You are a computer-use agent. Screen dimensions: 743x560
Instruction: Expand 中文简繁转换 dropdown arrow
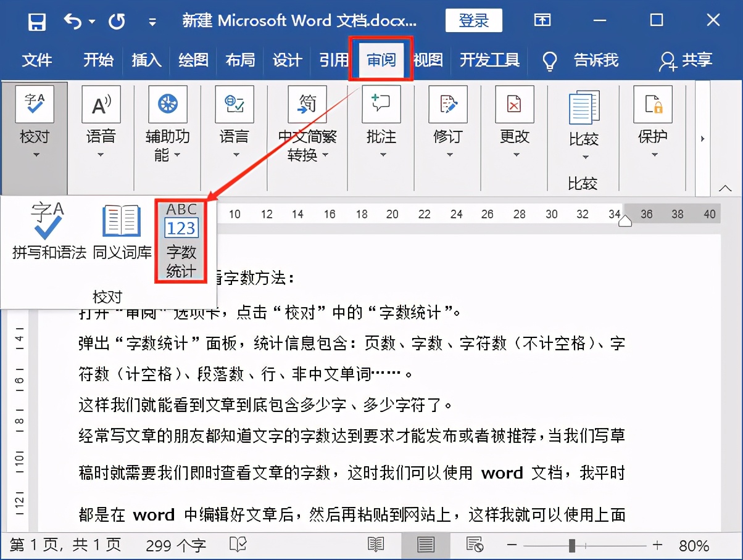pyautogui.click(x=325, y=155)
